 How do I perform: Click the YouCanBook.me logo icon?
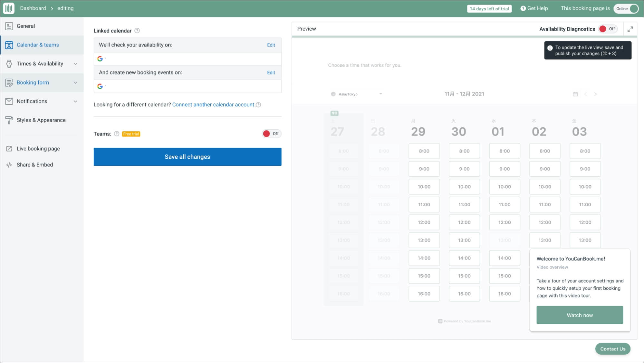pos(9,8)
